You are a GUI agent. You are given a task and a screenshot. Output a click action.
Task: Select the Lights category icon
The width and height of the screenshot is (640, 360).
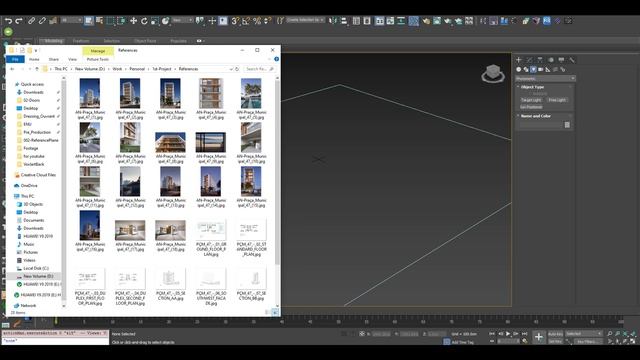coord(533,69)
